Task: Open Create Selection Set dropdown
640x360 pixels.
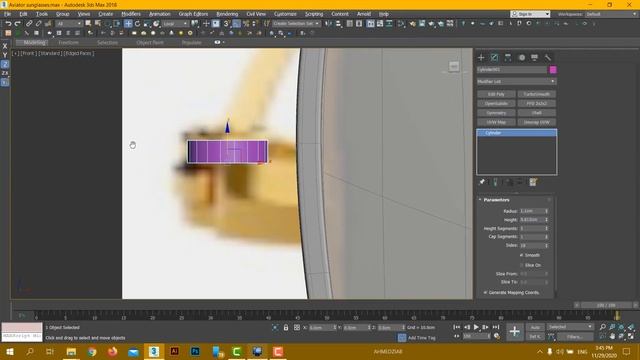Action: click(296, 24)
